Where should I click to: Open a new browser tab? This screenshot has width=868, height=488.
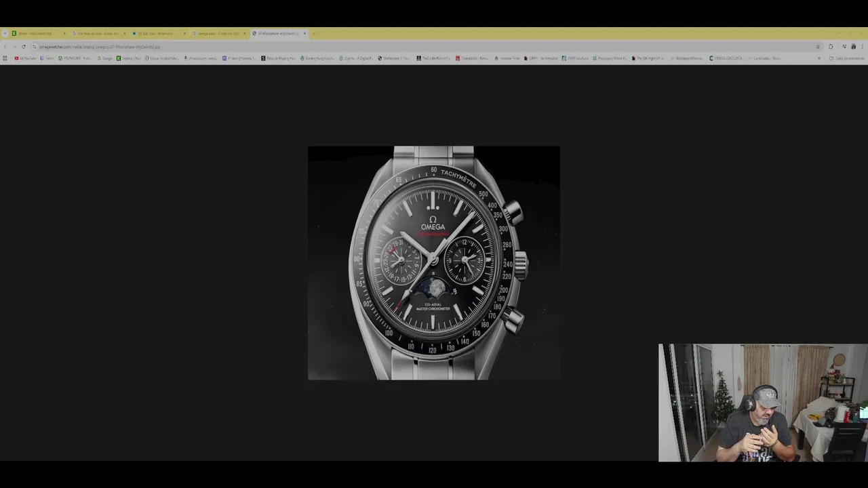314,33
